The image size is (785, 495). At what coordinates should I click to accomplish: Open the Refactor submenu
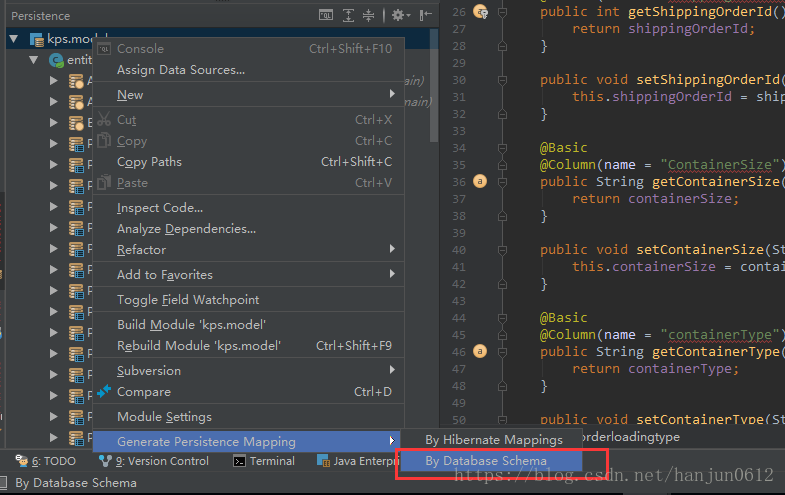point(248,250)
